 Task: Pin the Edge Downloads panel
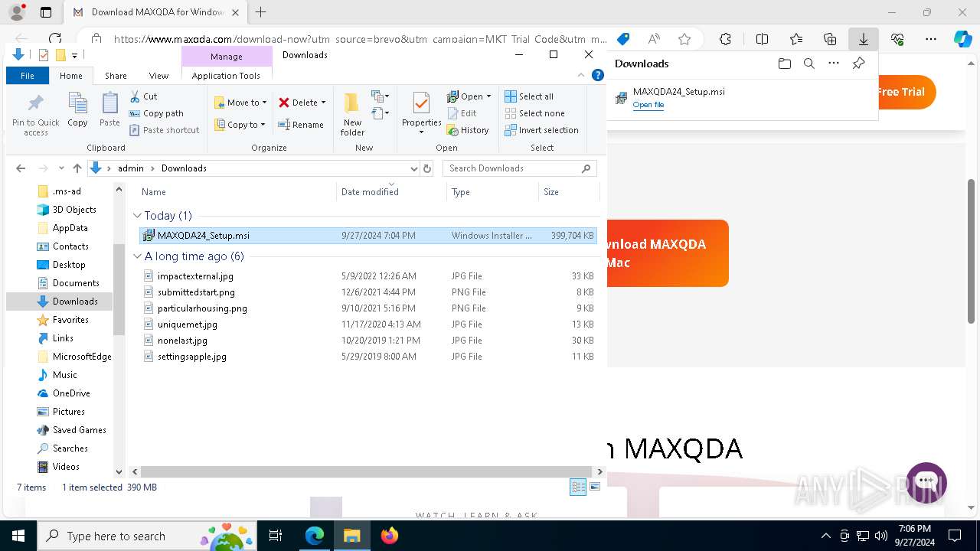[858, 64]
